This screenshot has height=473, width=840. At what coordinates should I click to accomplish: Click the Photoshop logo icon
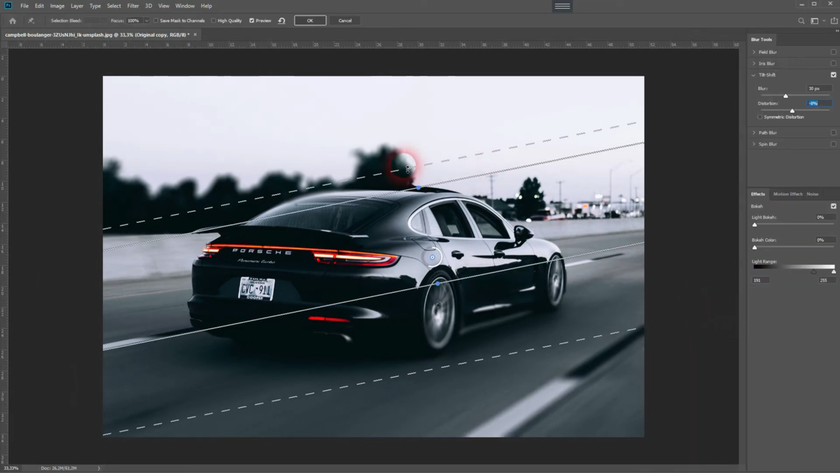(x=8, y=6)
